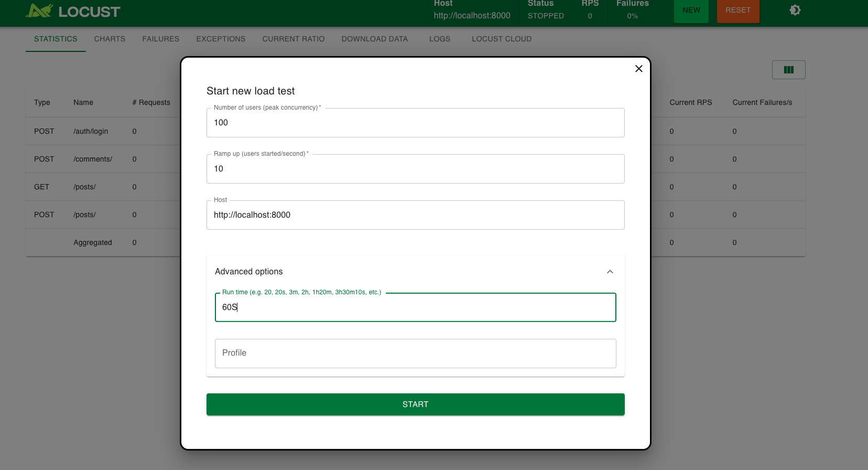868x470 pixels.
Task: Click the Ramp up input field
Action: pos(415,169)
